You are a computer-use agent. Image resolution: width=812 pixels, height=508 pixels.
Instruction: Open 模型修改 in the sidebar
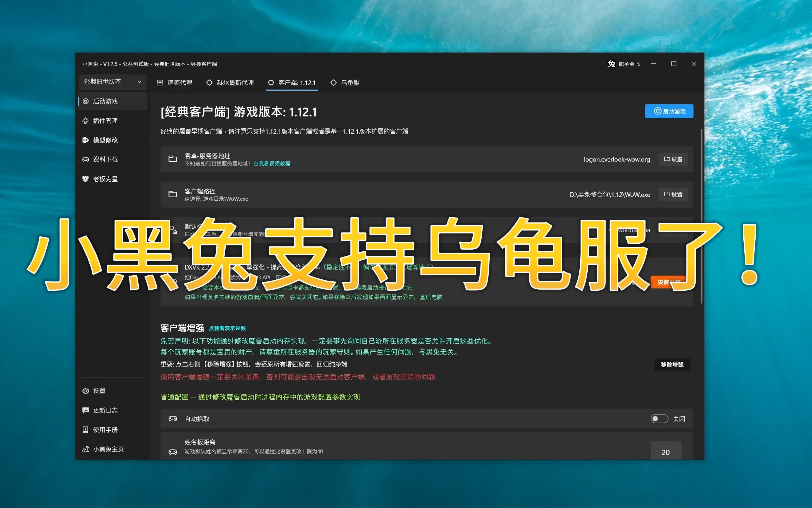[113, 140]
